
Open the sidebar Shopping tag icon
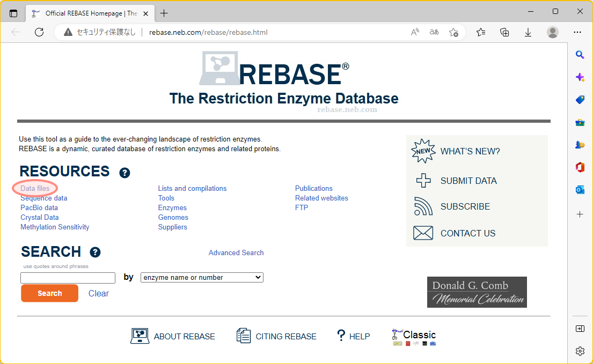coord(580,100)
